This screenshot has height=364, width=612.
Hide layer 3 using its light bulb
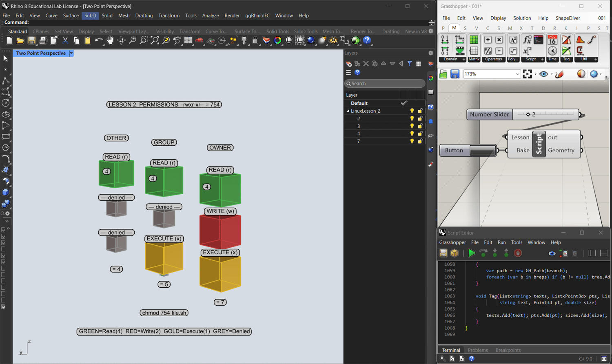click(412, 126)
